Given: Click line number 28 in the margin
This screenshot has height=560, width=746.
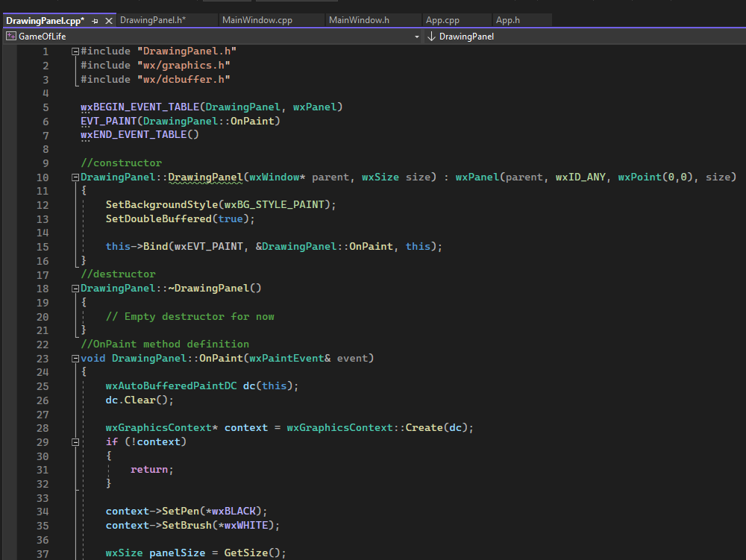Looking at the screenshot, I should tap(42, 428).
